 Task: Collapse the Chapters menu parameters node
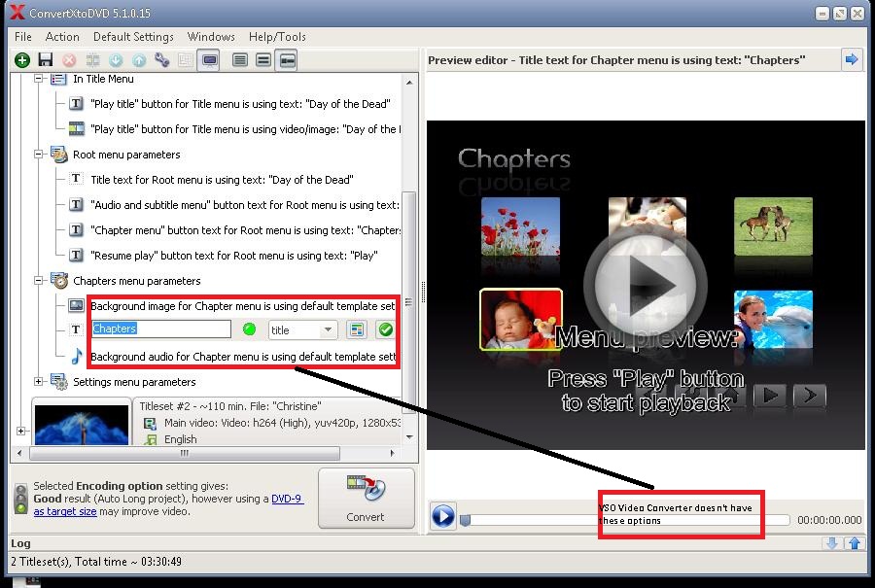[x=39, y=281]
